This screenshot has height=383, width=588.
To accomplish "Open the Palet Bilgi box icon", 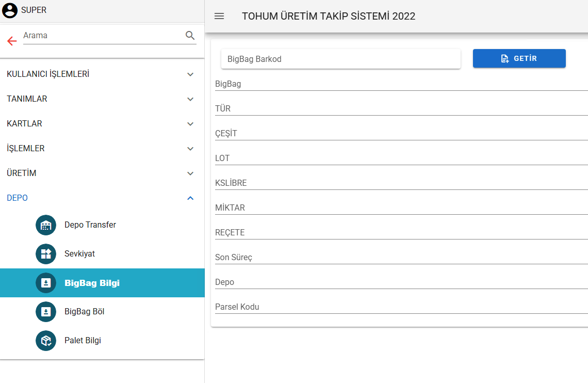I will coord(46,341).
